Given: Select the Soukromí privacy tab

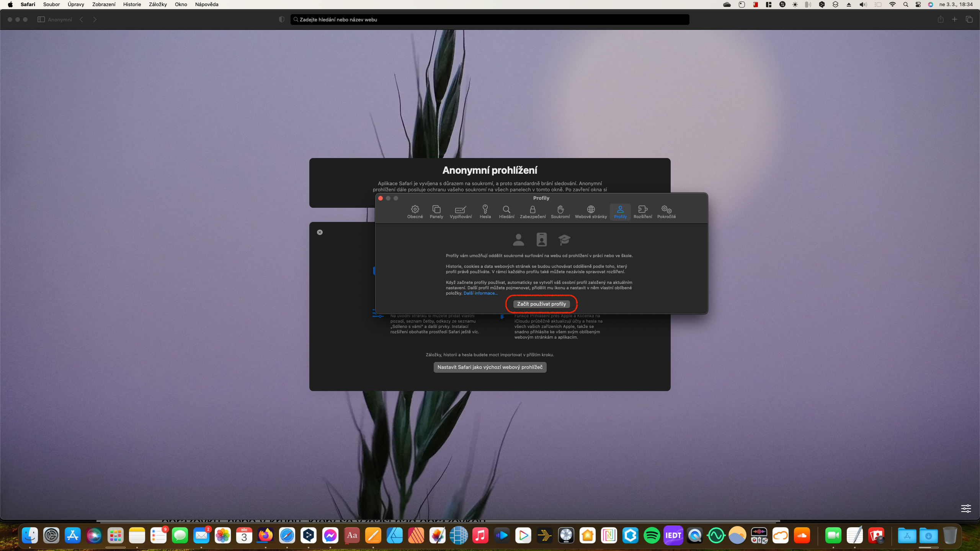Looking at the screenshot, I should click(x=560, y=212).
